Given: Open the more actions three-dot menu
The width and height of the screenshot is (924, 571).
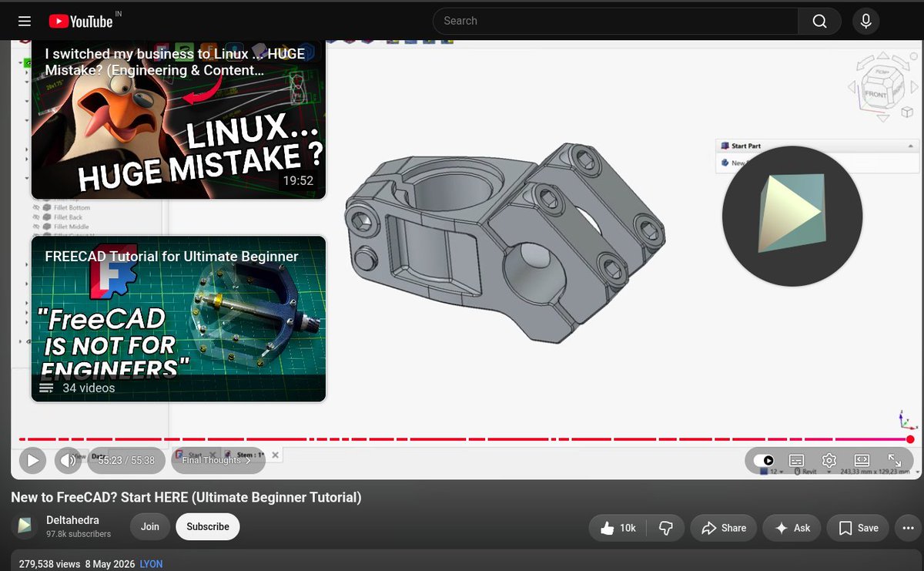Looking at the screenshot, I should (909, 528).
